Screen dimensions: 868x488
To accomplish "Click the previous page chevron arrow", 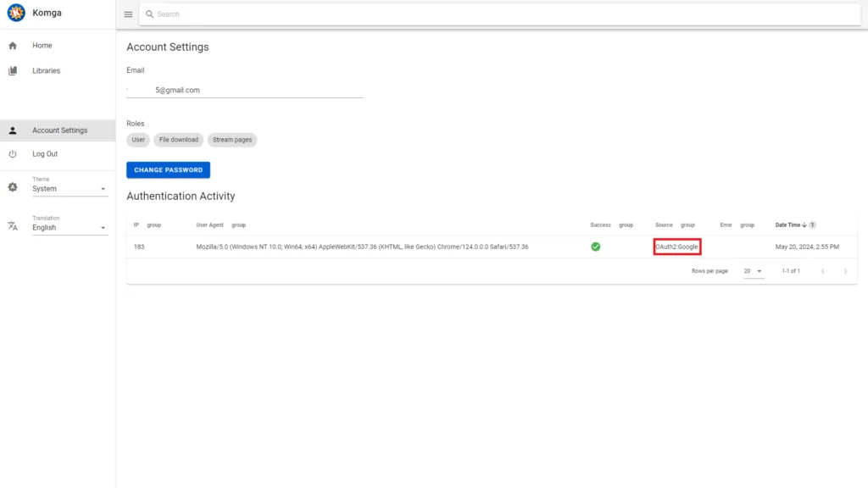I will point(821,271).
